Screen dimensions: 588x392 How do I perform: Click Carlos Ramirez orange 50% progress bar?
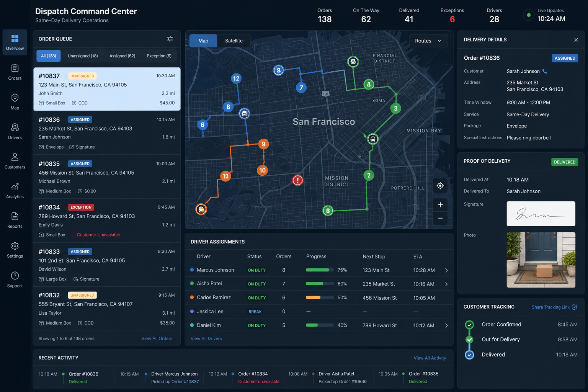[320, 298]
